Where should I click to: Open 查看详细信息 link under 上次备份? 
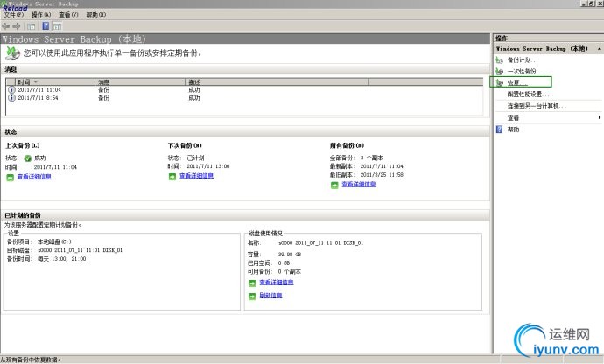(x=34, y=177)
